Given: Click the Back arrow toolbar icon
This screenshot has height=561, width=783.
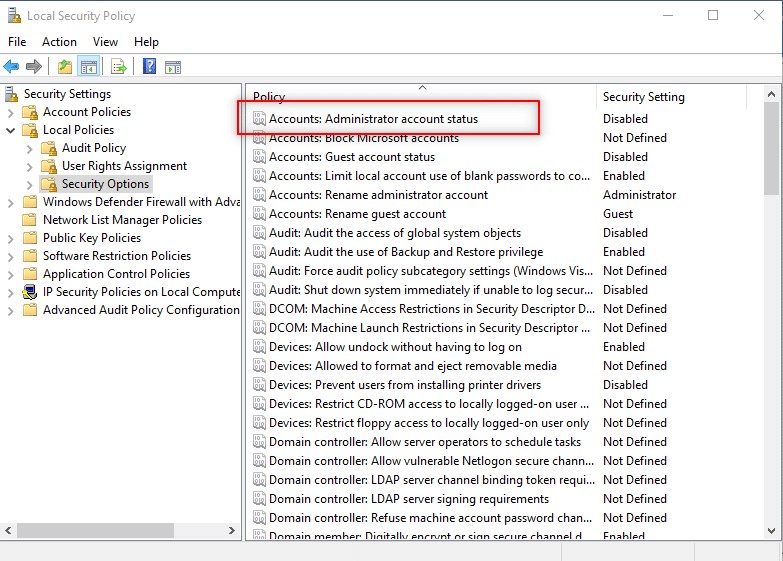Looking at the screenshot, I should 11,66.
